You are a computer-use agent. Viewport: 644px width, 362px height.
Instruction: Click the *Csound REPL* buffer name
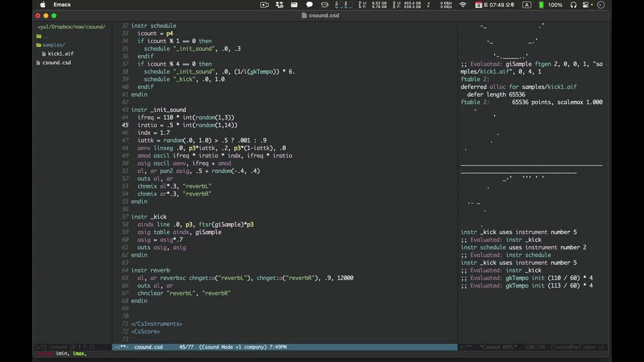tap(498, 347)
